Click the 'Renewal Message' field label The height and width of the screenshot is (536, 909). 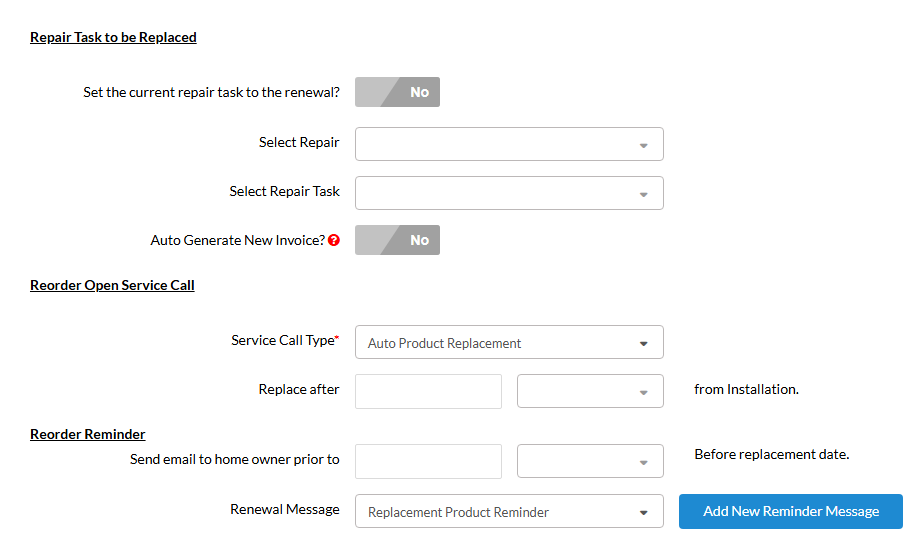click(x=285, y=509)
